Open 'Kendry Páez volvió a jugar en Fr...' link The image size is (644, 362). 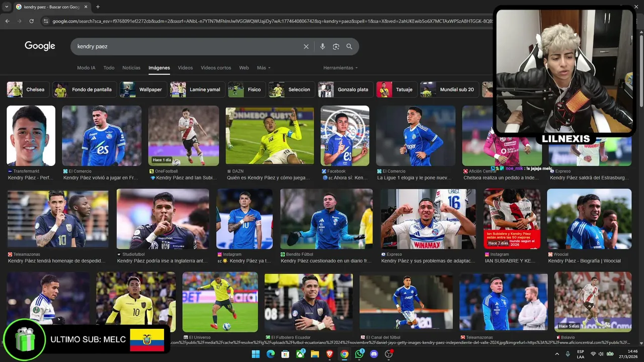101,177
